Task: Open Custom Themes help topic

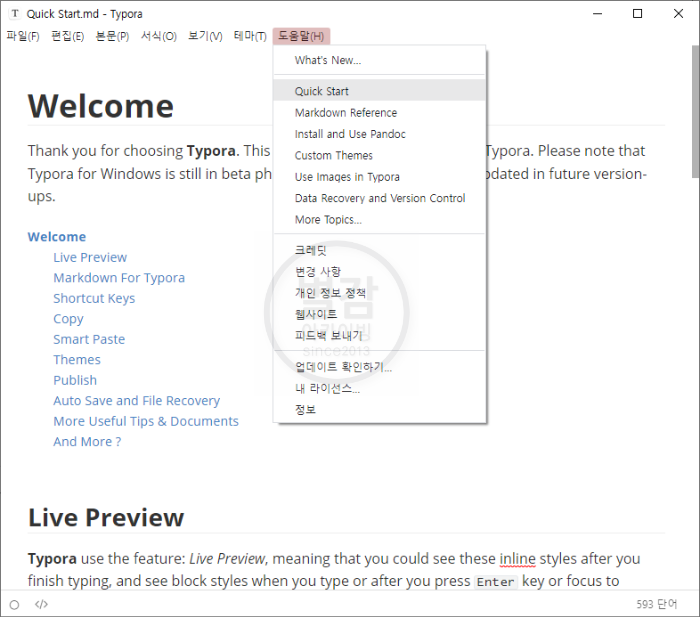Action: (x=379, y=155)
